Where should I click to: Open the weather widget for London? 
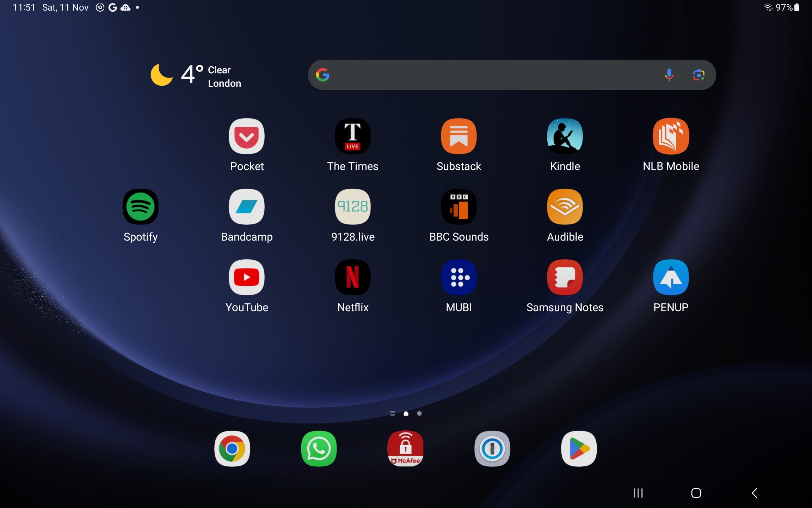[x=196, y=75]
